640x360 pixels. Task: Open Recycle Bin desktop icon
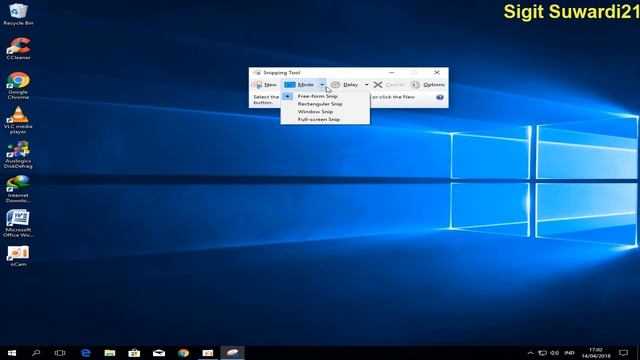point(18,14)
